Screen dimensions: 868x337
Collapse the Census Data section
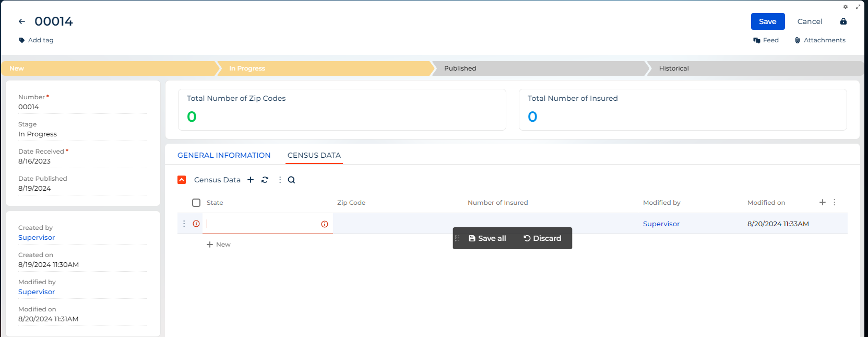pyautogui.click(x=182, y=180)
